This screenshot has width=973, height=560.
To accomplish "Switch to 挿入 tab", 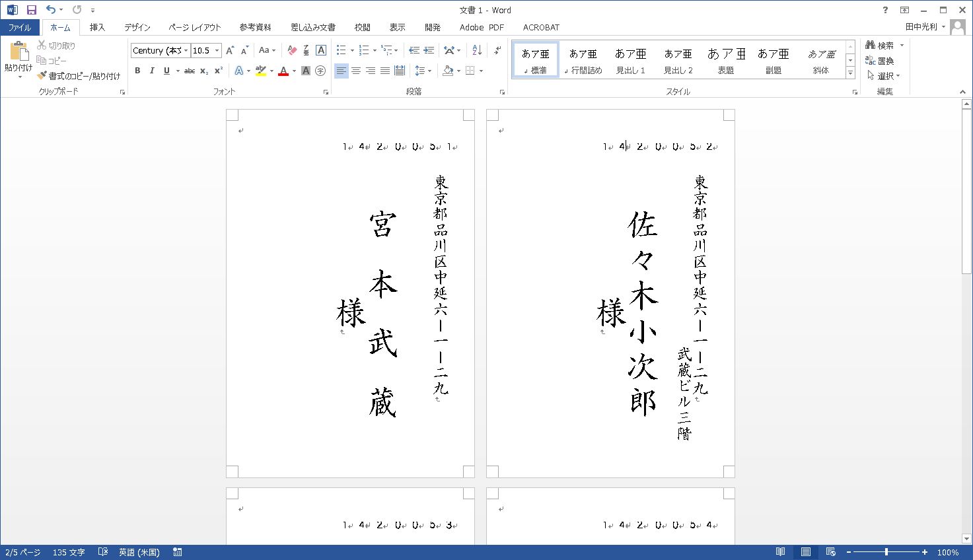I will click(x=97, y=27).
